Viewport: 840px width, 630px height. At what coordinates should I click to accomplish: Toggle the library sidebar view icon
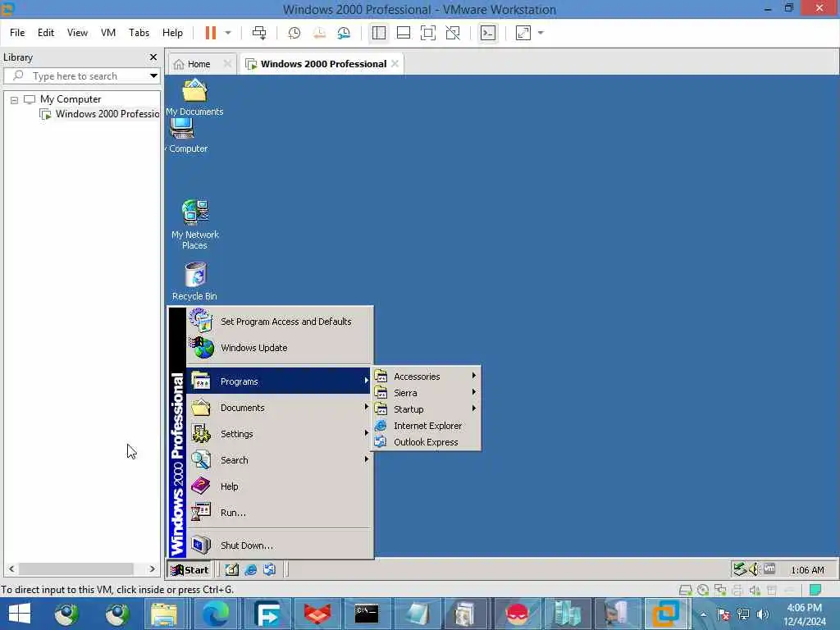coord(379,33)
